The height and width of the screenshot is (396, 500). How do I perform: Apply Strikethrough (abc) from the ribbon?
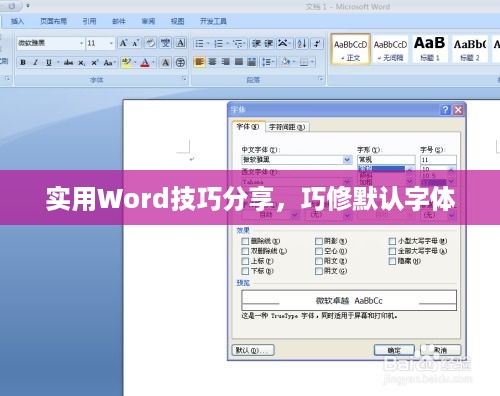(68, 62)
